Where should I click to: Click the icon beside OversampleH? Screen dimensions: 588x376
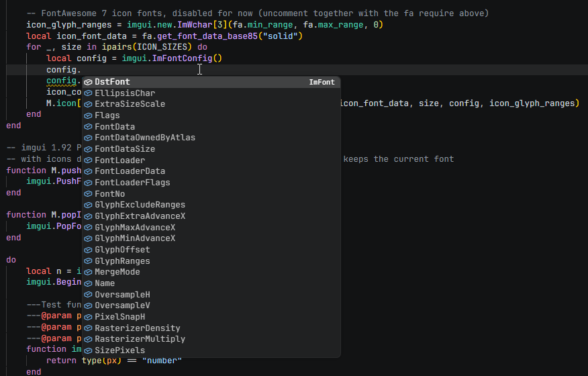coord(88,295)
